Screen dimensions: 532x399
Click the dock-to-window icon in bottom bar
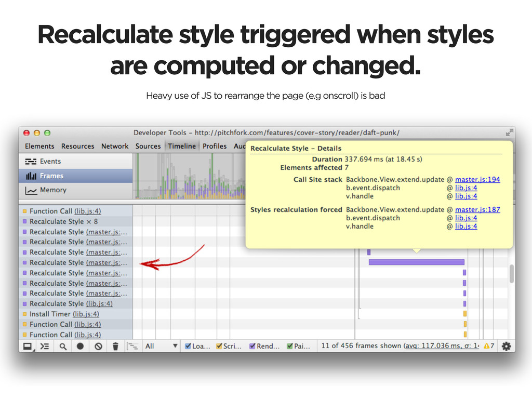point(28,346)
